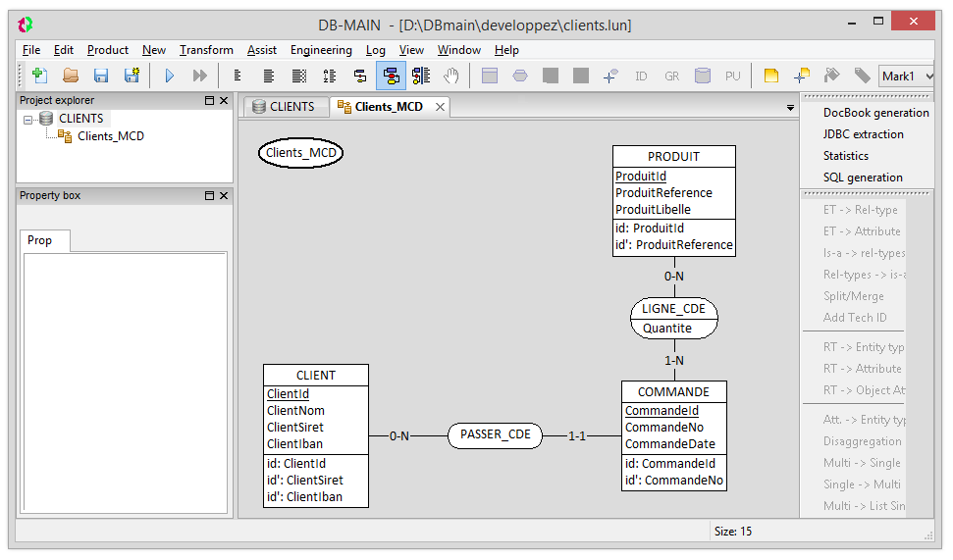Open the Product menu
The width and height of the screenshot is (953, 560).
[x=108, y=50]
